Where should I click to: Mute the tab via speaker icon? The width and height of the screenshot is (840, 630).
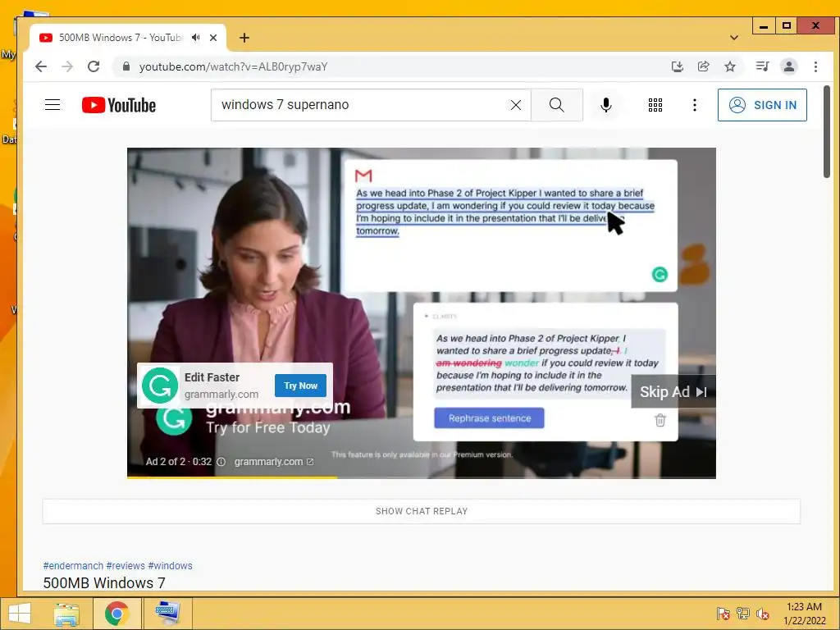(195, 38)
